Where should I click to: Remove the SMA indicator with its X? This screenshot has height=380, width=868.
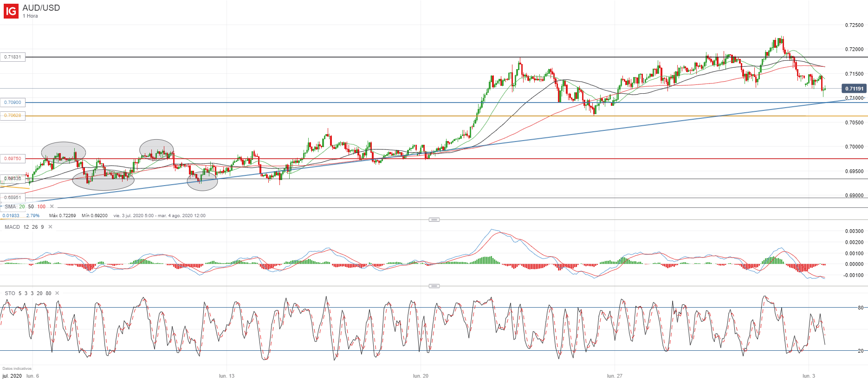[52, 206]
